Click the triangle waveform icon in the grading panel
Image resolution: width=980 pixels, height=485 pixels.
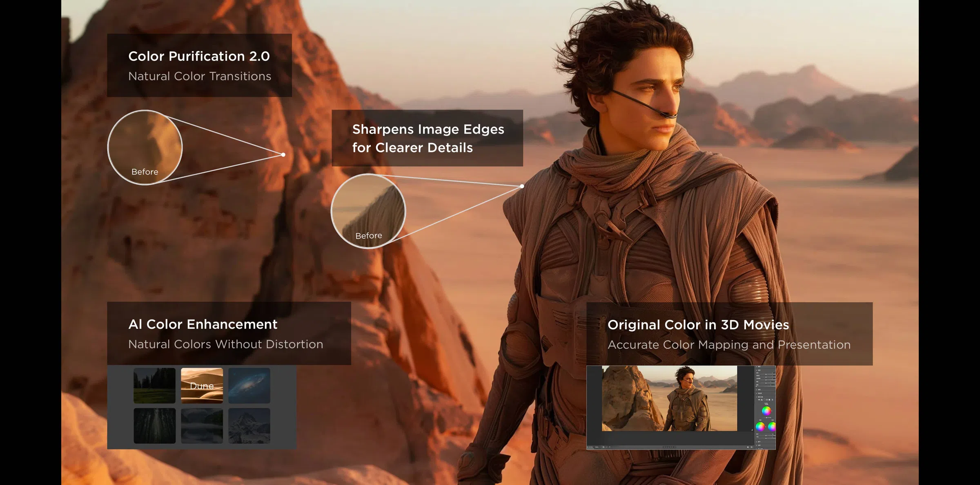click(x=761, y=400)
